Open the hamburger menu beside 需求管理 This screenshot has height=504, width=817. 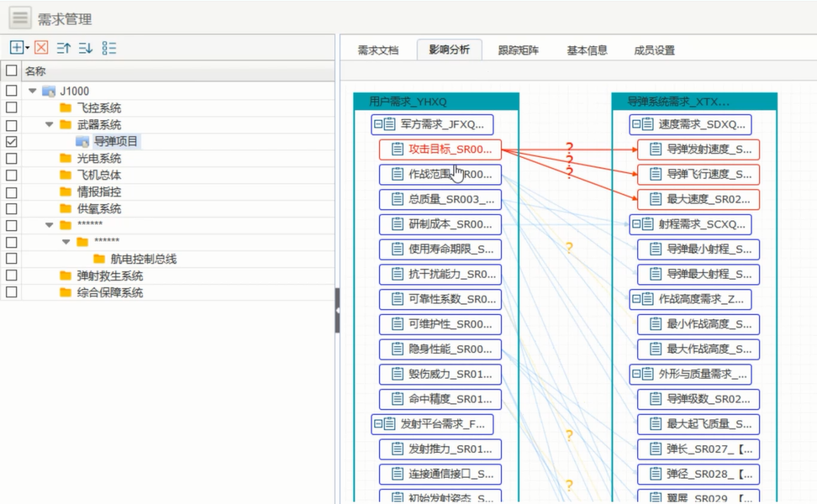tap(20, 18)
